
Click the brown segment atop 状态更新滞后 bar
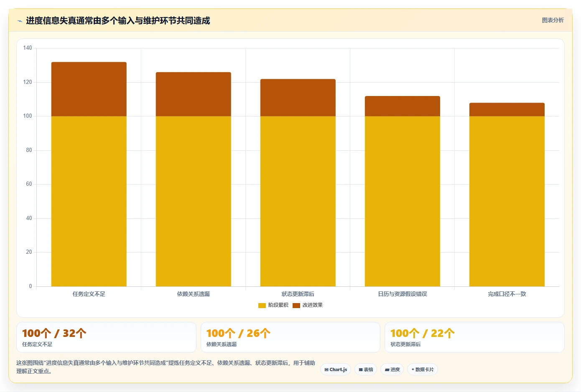tap(298, 98)
